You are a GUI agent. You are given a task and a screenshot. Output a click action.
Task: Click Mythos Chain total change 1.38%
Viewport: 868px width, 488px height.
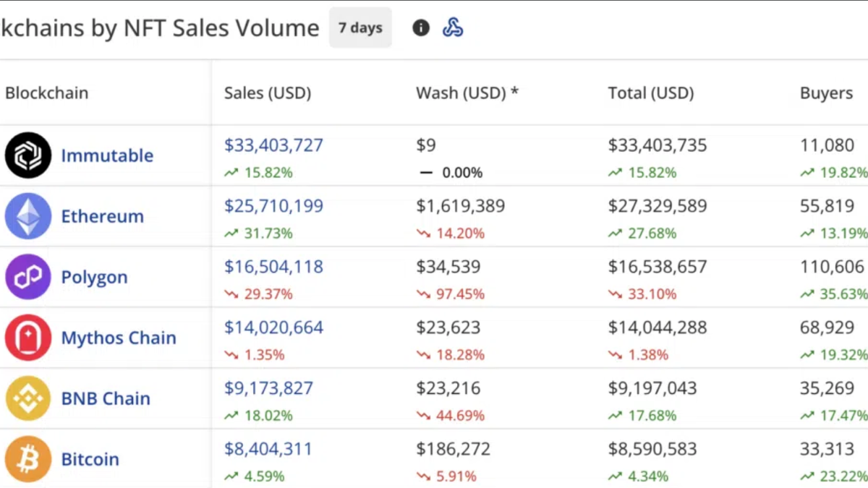click(x=639, y=355)
